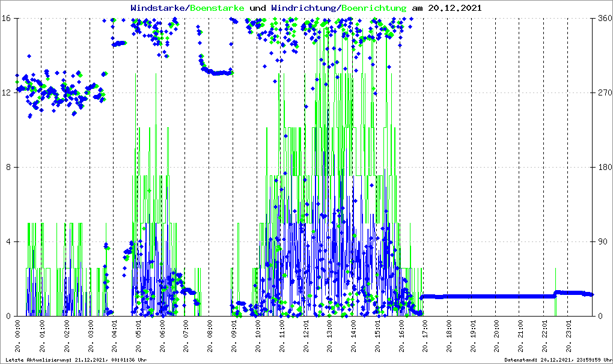Click time label '20. 20:00'
This screenshot has width=613, height=364.
click(496, 336)
